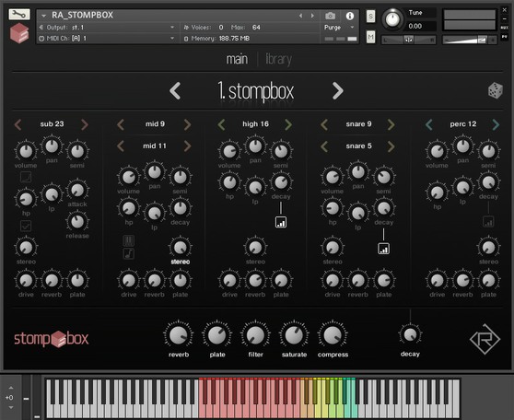Go to next kit with large right arrow
The image size is (514, 420).
tap(338, 91)
